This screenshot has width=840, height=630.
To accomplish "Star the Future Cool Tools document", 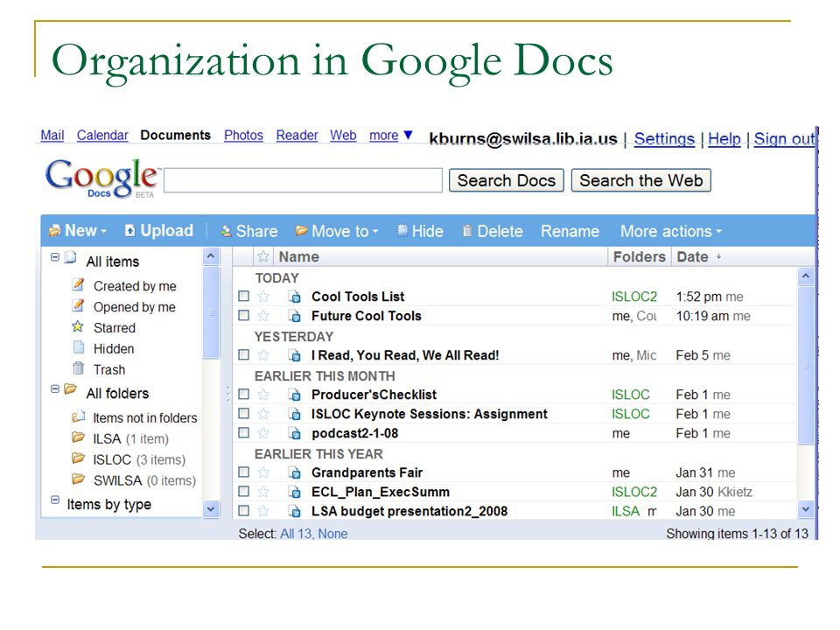I will 263,316.
